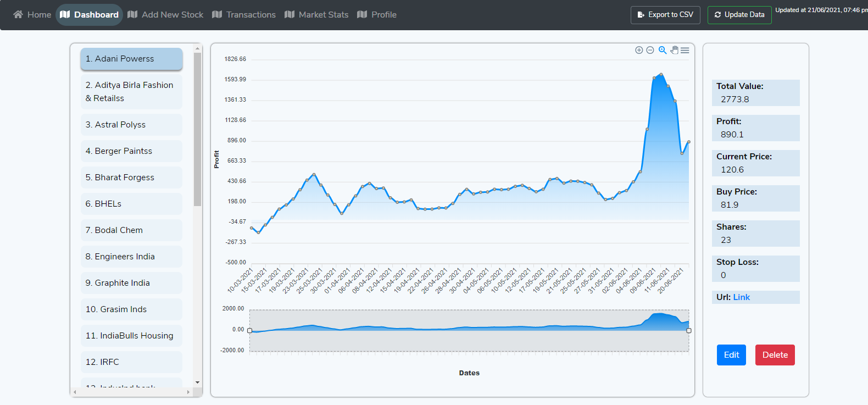The width and height of the screenshot is (868, 405).
Task: Go to Add New Stock
Action: tap(165, 14)
